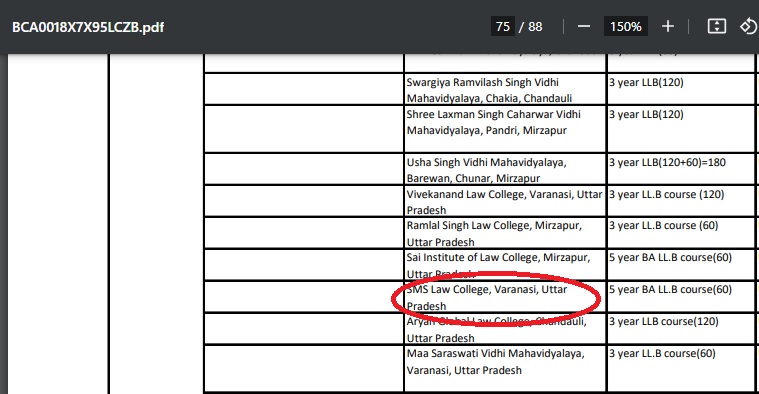This screenshot has width=759, height=394.
Task: Click 3 year LL.B course(60) in Maa Saraswati row
Action: (x=662, y=353)
